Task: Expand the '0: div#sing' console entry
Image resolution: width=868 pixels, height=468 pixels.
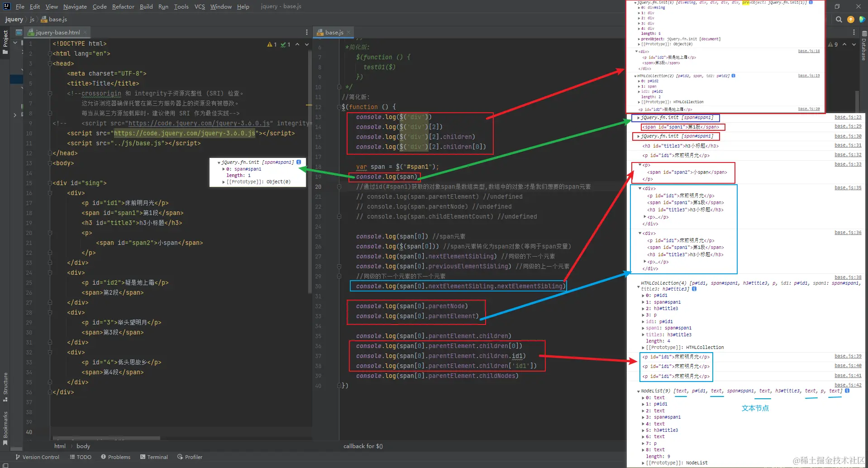Action: 639,8
